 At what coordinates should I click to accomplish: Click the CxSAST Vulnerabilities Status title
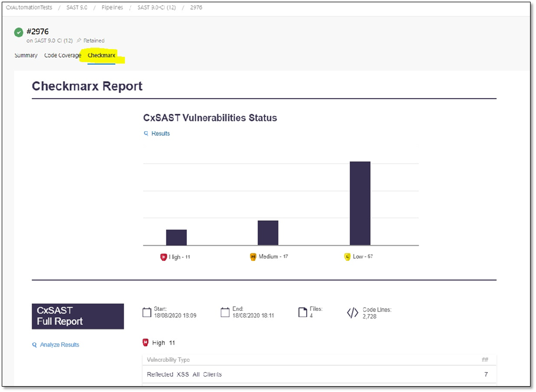(210, 118)
